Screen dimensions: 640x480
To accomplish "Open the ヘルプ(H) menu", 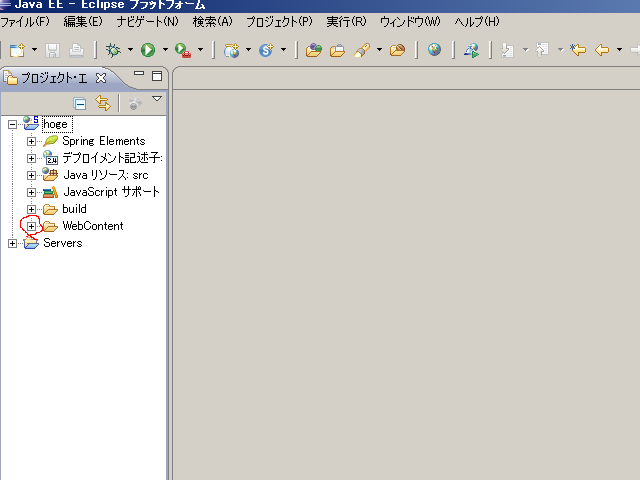I will 477,22.
